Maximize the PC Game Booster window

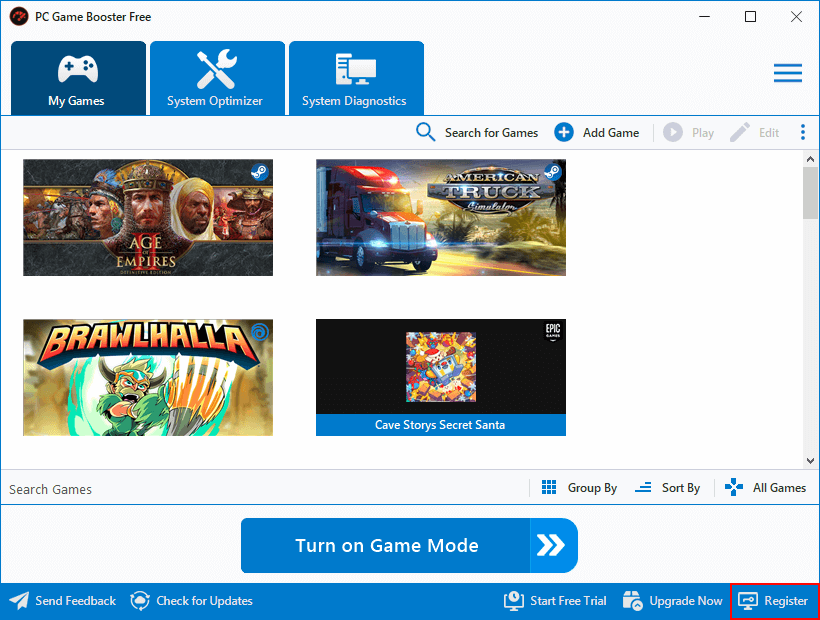point(750,17)
